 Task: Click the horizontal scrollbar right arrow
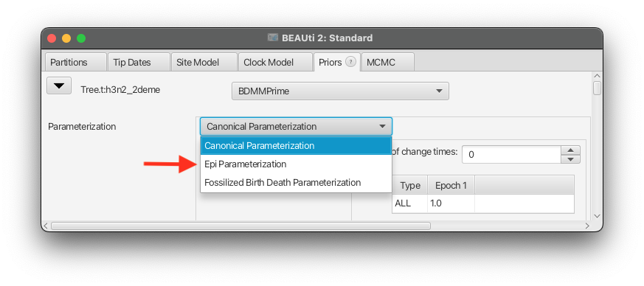pos(587,226)
